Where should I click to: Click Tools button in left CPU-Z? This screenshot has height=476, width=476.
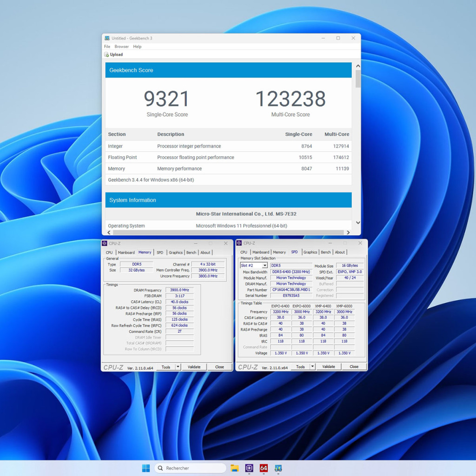point(166,367)
